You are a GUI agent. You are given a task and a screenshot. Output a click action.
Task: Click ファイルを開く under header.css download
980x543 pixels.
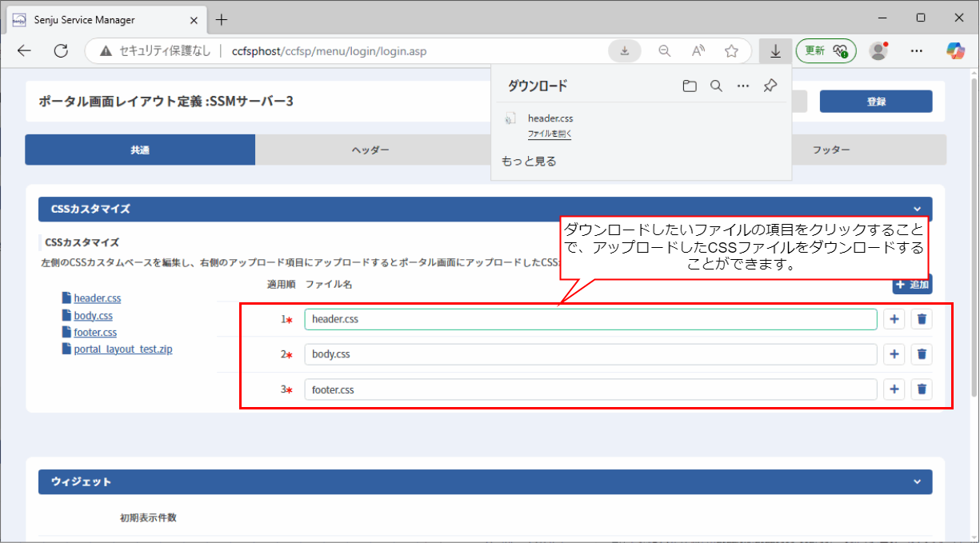point(550,134)
